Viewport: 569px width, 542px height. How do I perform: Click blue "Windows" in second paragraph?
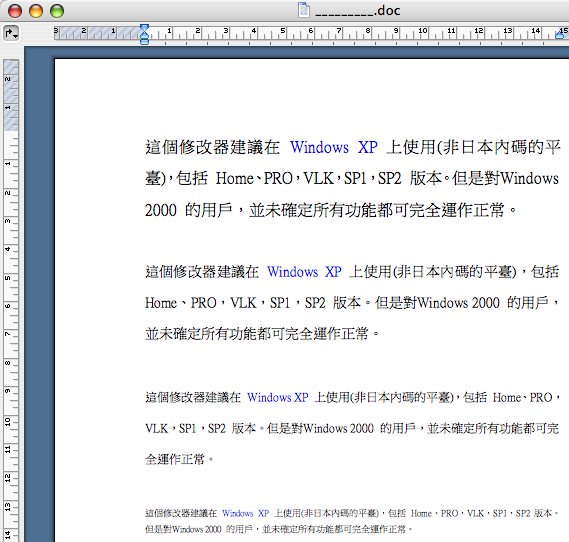coord(292,272)
